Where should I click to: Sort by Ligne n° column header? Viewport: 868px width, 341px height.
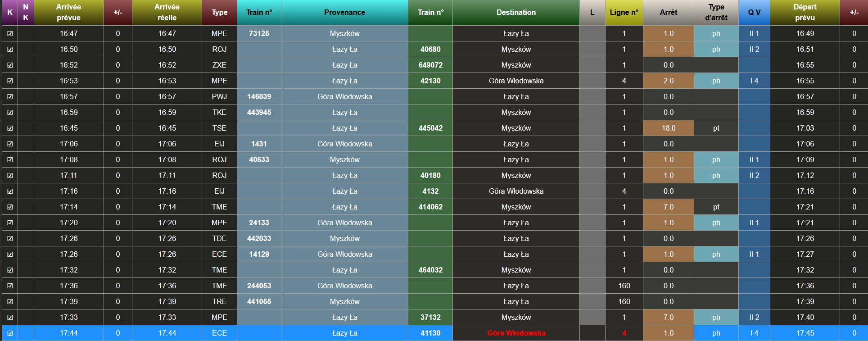click(x=624, y=13)
